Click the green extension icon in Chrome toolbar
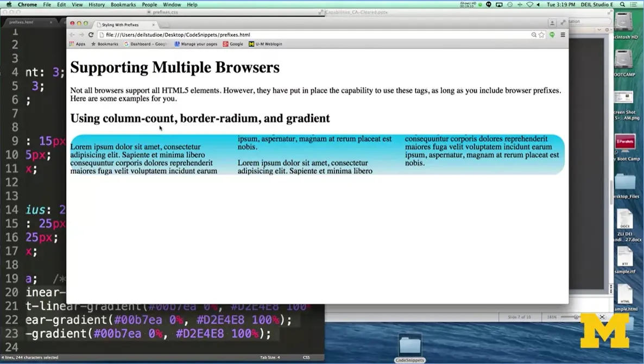This screenshot has height=364, width=644. pyautogui.click(x=552, y=35)
